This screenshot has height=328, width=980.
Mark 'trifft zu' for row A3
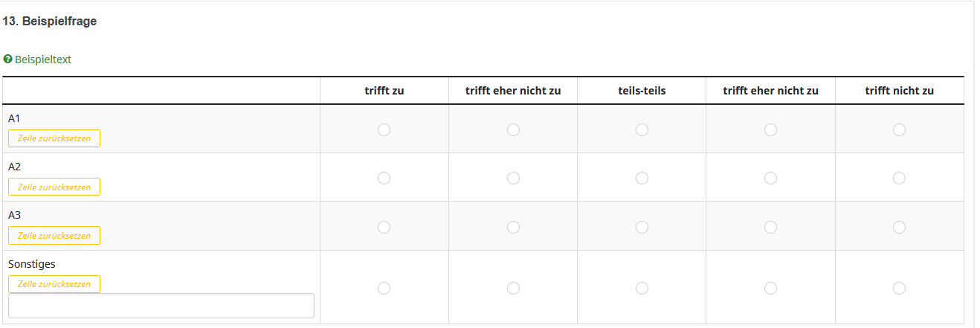click(384, 228)
